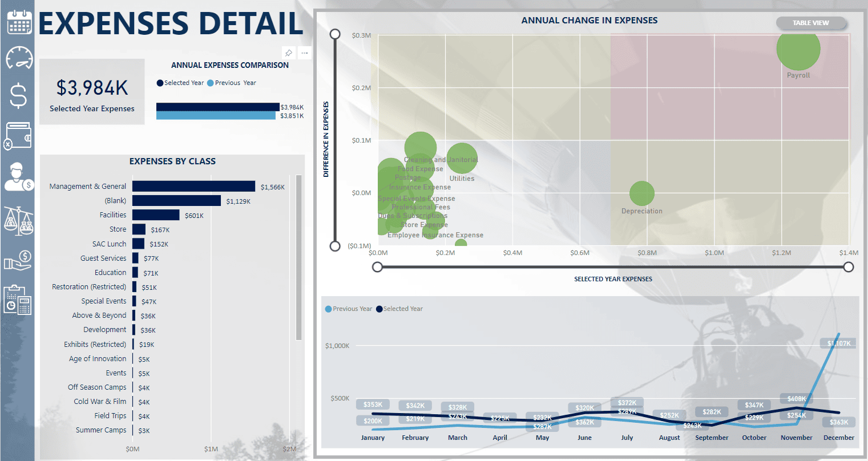Click the Development class label
Viewport: 868px width, 461px height.
click(x=105, y=330)
